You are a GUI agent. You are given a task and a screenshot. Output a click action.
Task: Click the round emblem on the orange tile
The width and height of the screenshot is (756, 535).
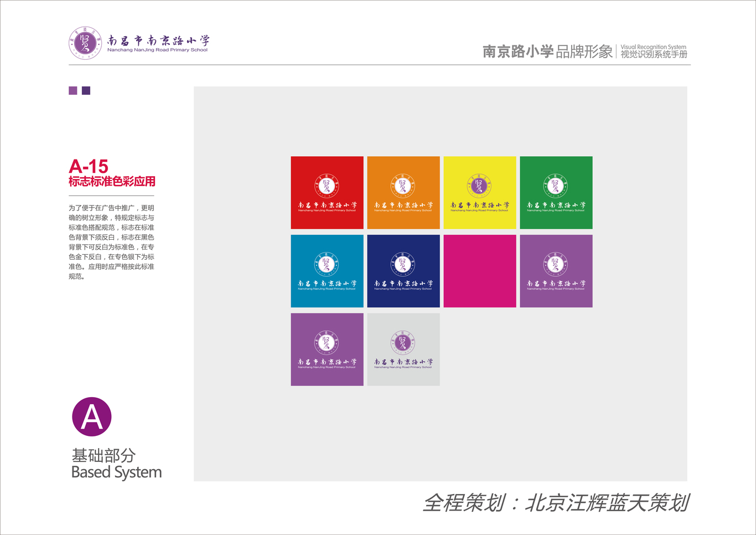[x=403, y=186]
